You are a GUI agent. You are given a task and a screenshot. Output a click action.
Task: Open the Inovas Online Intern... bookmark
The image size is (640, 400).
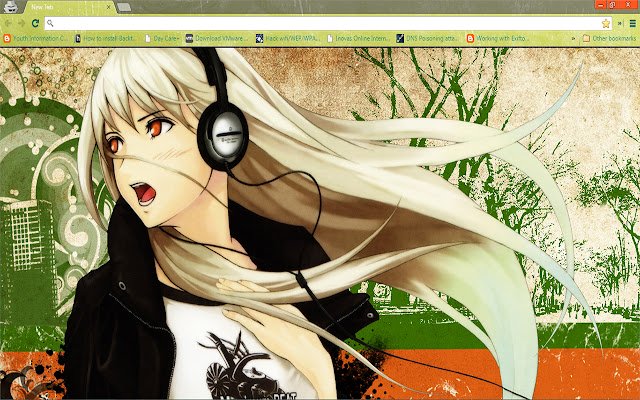358,38
